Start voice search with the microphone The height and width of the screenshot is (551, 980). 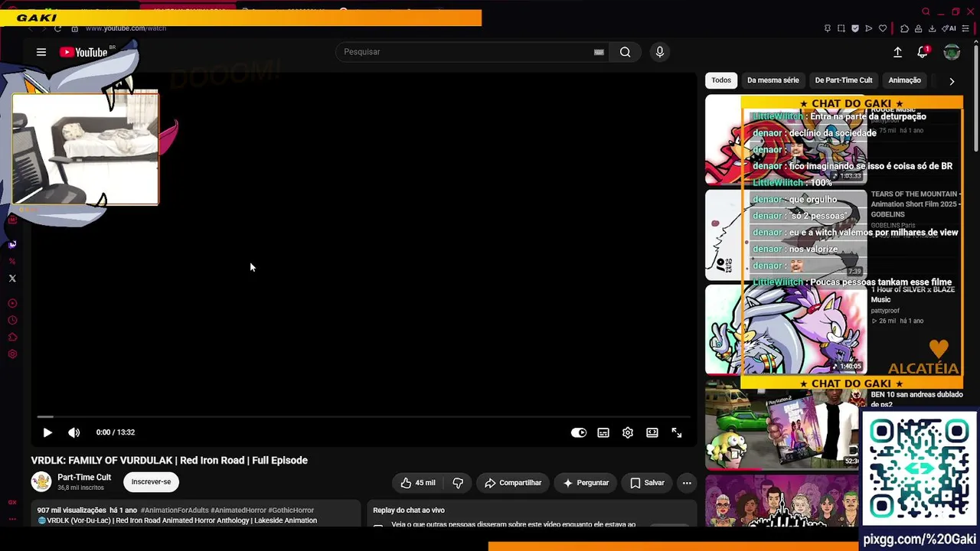660,52
